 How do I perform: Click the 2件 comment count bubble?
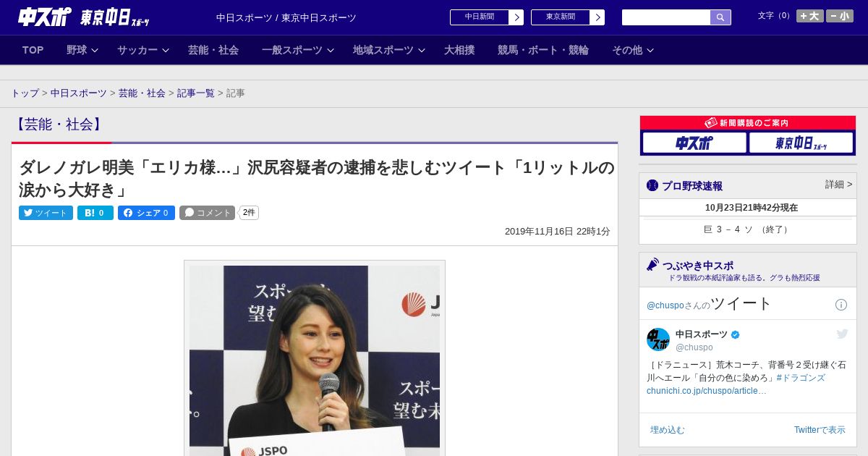click(x=249, y=213)
